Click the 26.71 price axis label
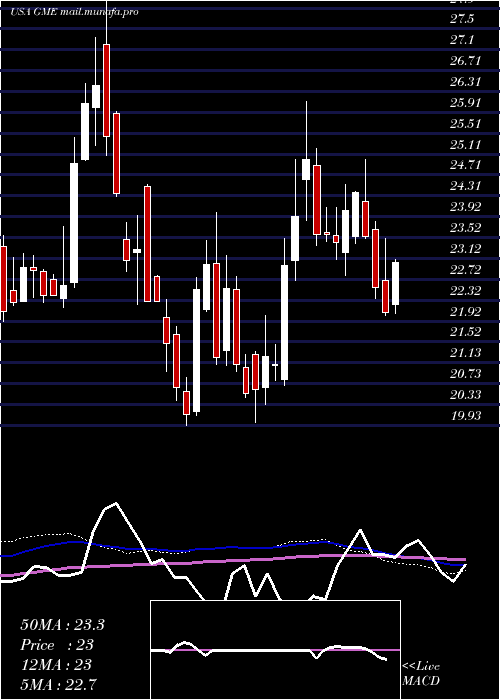Viewport: 500px width, 700px height. point(466,61)
